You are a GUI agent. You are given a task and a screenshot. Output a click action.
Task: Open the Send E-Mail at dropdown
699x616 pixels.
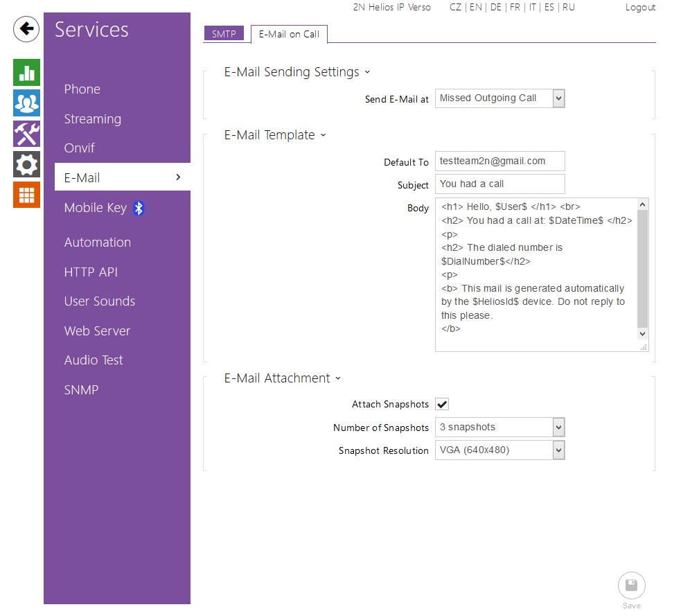tap(499, 98)
